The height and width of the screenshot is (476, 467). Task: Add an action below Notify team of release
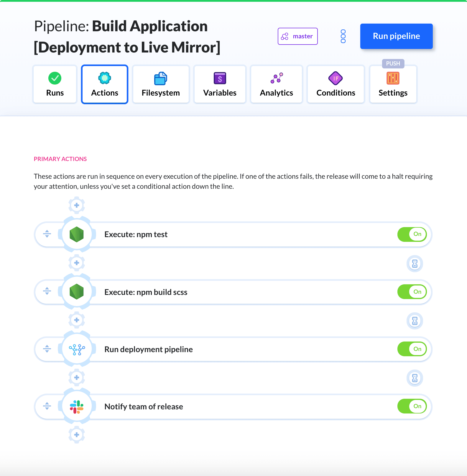point(77,435)
